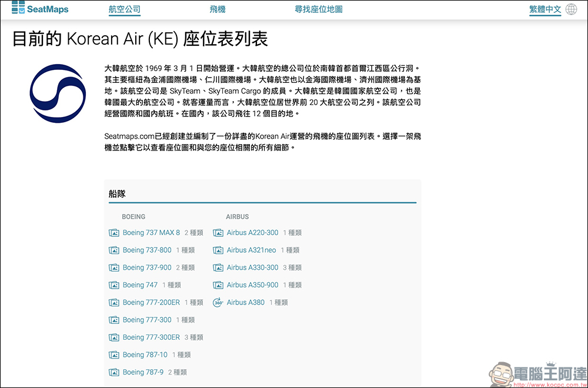Screen dimensions: 588x388
Task: Click the Korean Air taegeuk logo
Action: [x=58, y=93]
